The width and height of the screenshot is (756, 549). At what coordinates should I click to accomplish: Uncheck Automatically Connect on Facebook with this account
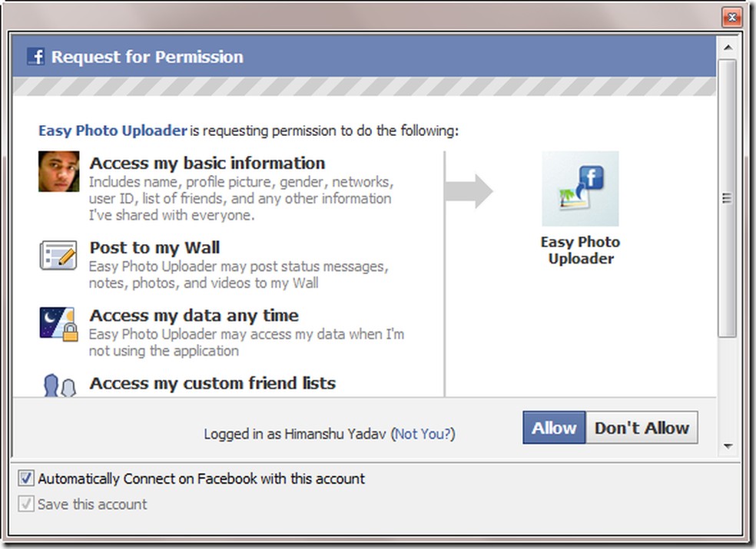[27, 479]
